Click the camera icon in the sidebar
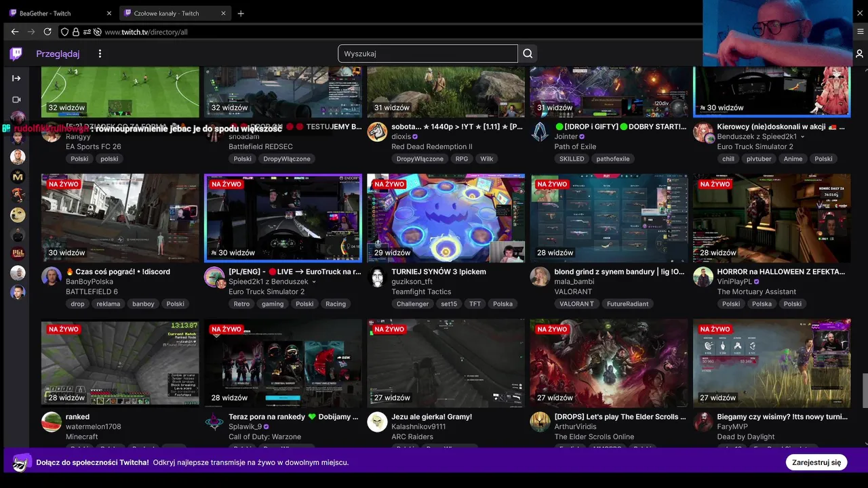Screen dimensions: 868x488 tap(17, 100)
